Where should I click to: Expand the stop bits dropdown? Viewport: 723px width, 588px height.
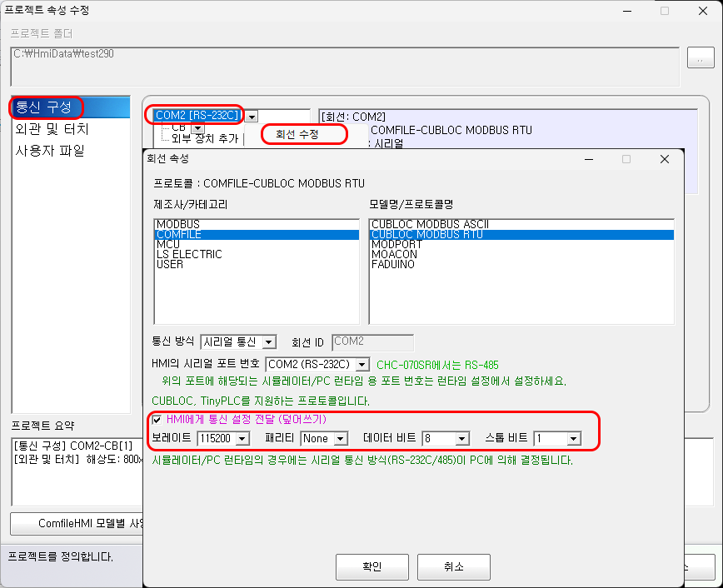[x=573, y=438]
